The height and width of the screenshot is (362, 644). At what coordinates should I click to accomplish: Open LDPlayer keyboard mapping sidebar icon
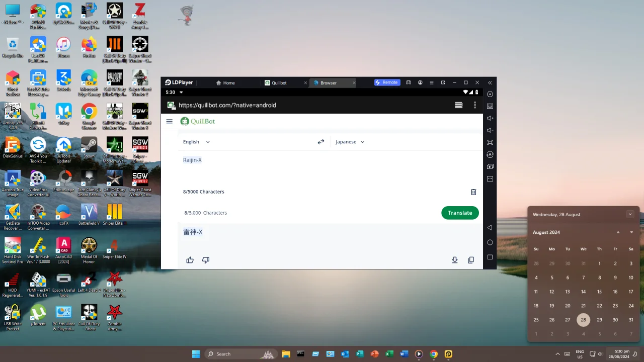click(490, 106)
